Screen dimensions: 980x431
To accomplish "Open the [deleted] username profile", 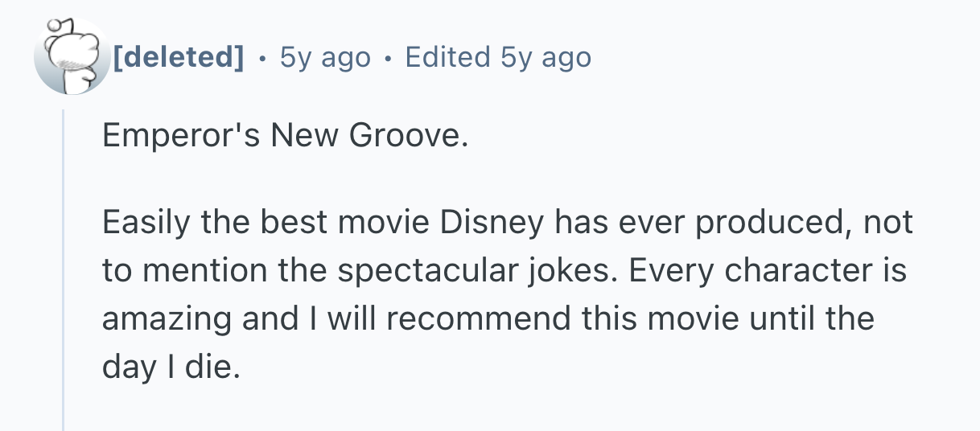I will tap(178, 57).
